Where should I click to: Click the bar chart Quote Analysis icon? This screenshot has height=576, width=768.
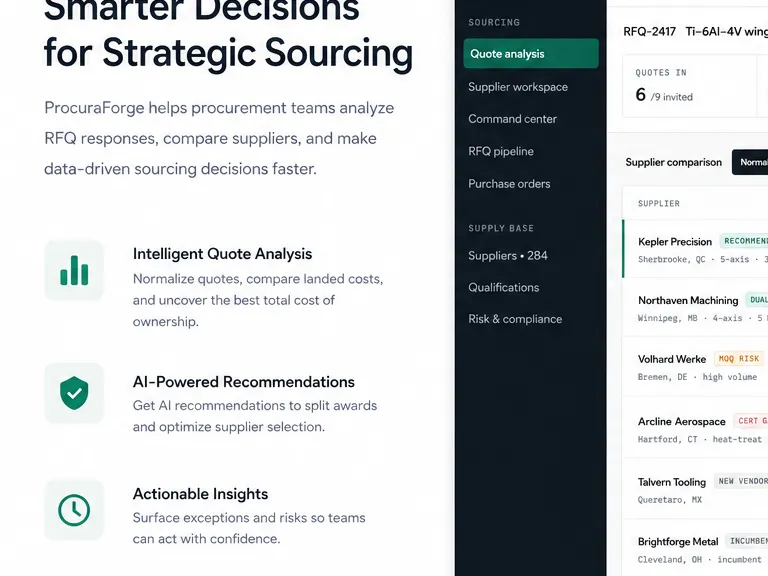coord(74,270)
